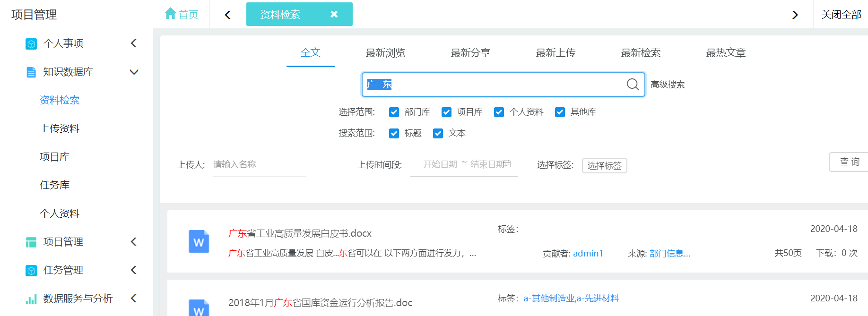Click the calendar icon in the date range field

pos(507,164)
